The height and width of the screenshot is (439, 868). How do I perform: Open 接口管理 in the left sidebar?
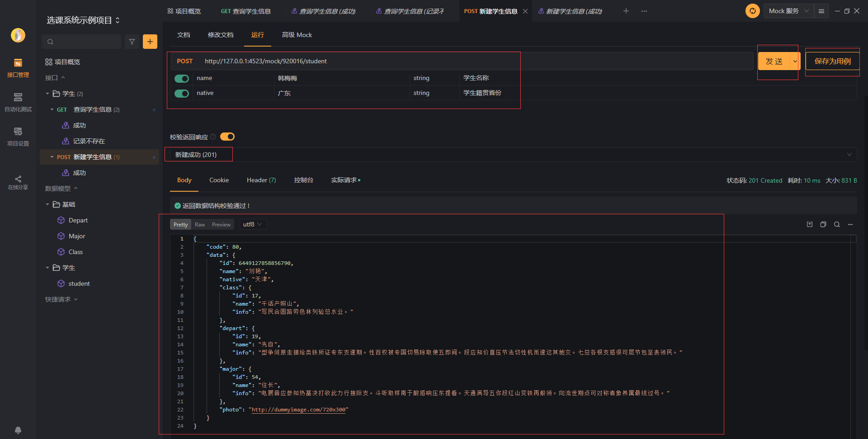tap(18, 68)
